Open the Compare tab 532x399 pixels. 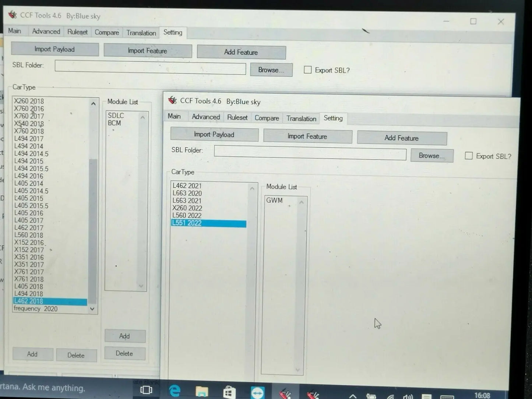click(x=267, y=118)
